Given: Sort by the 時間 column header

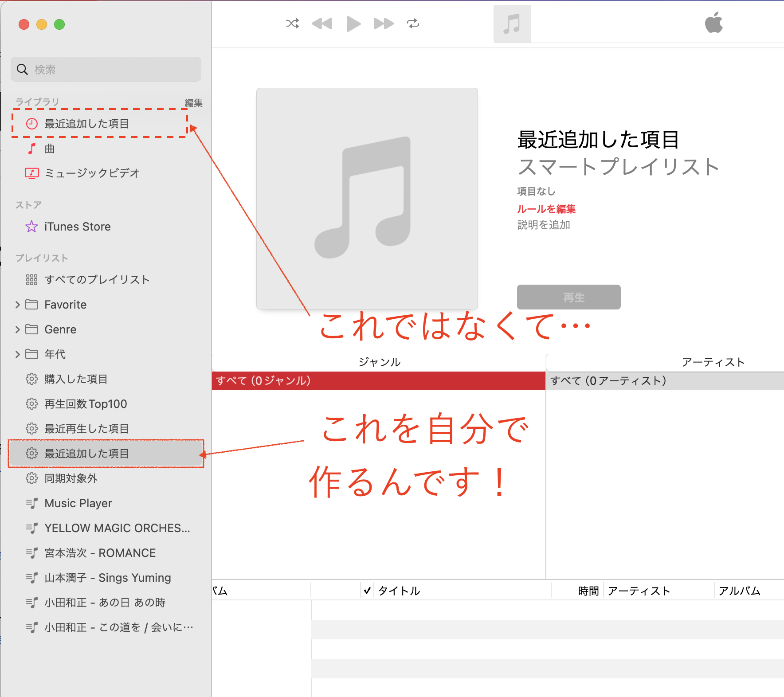Looking at the screenshot, I should tap(588, 591).
